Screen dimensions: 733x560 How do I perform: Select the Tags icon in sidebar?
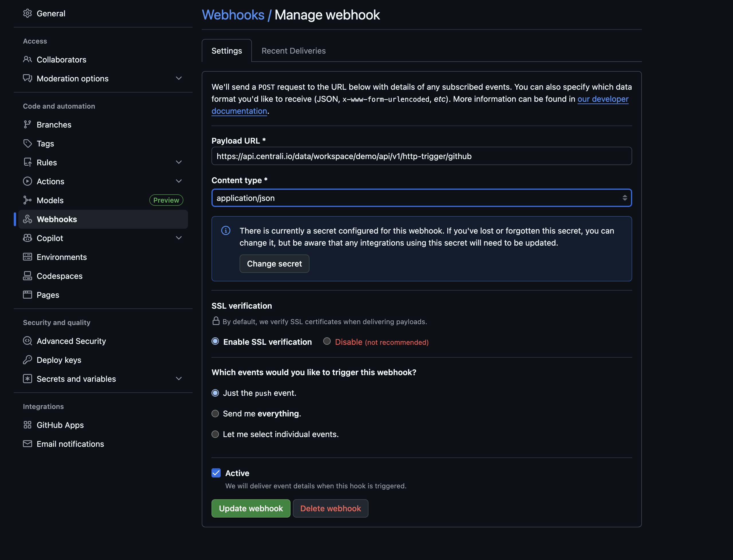tap(28, 143)
